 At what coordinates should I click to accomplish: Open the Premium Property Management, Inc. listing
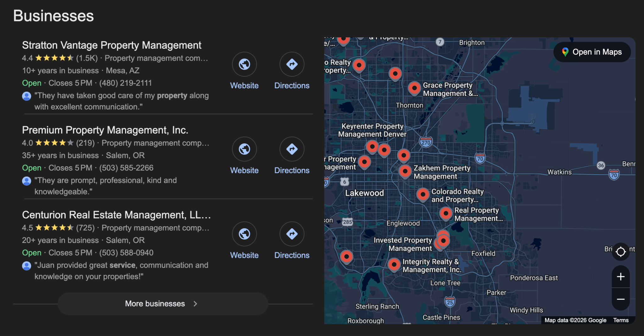(x=105, y=130)
